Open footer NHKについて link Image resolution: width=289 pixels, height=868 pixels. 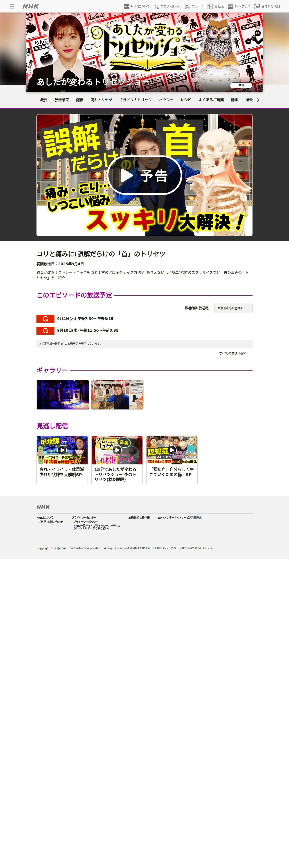[x=45, y=518]
